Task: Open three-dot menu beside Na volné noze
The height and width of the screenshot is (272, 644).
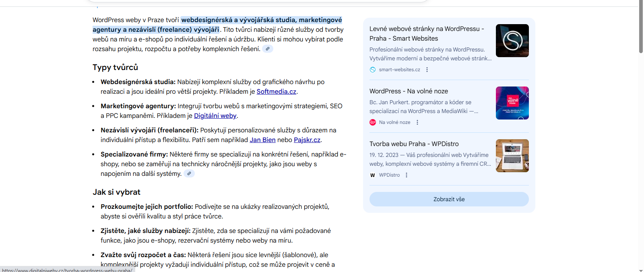Action: click(417, 122)
